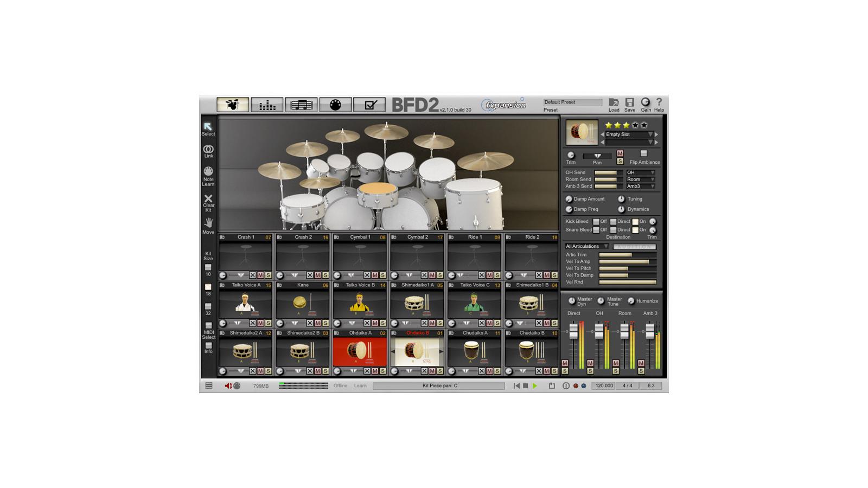Click next arrow beside Empty Slot
The width and height of the screenshot is (868, 488).
[x=657, y=134]
